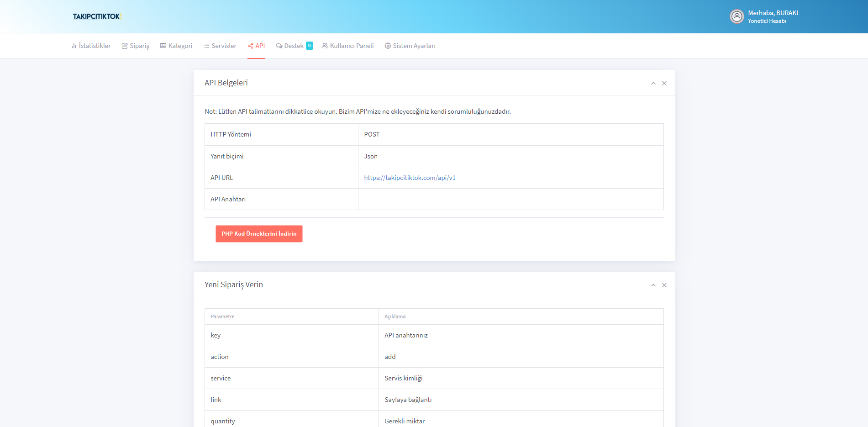
Task: Open Kullanıcı Paneli
Action: tap(347, 46)
